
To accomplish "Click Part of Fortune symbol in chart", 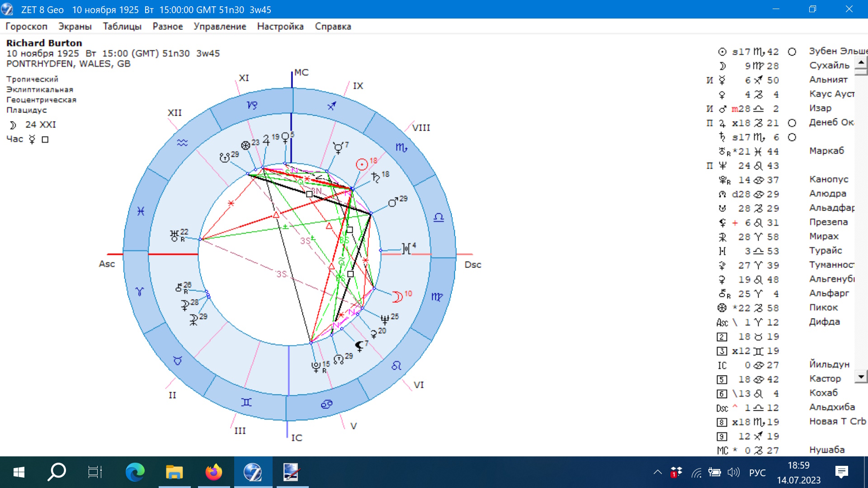I will (x=245, y=145).
